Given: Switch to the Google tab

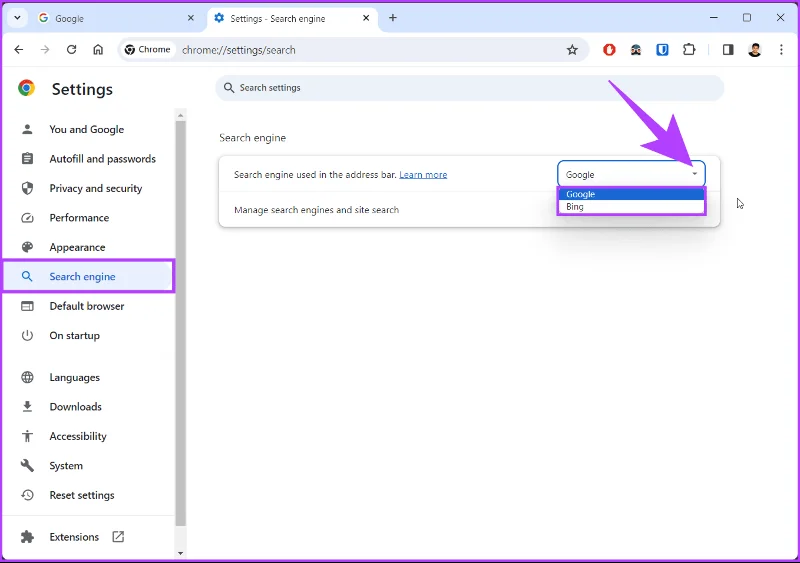Looking at the screenshot, I should coord(115,18).
